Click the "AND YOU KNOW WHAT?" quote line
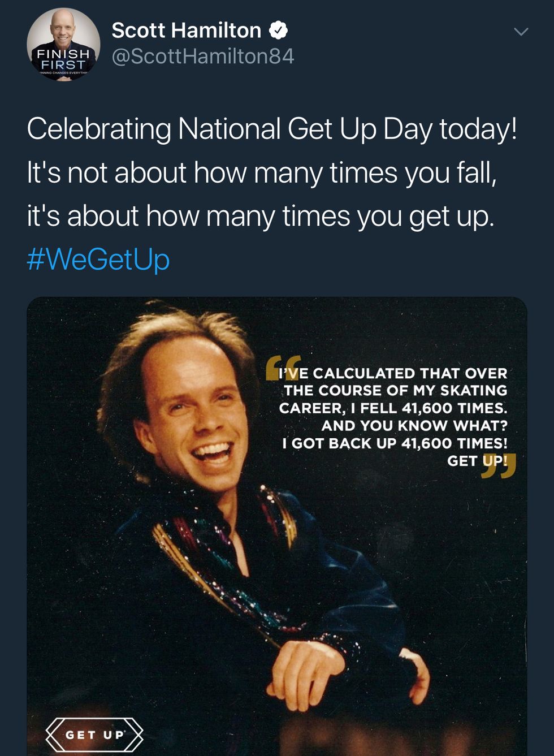Viewport: 554px width, 756px height. (x=414, y=426)
